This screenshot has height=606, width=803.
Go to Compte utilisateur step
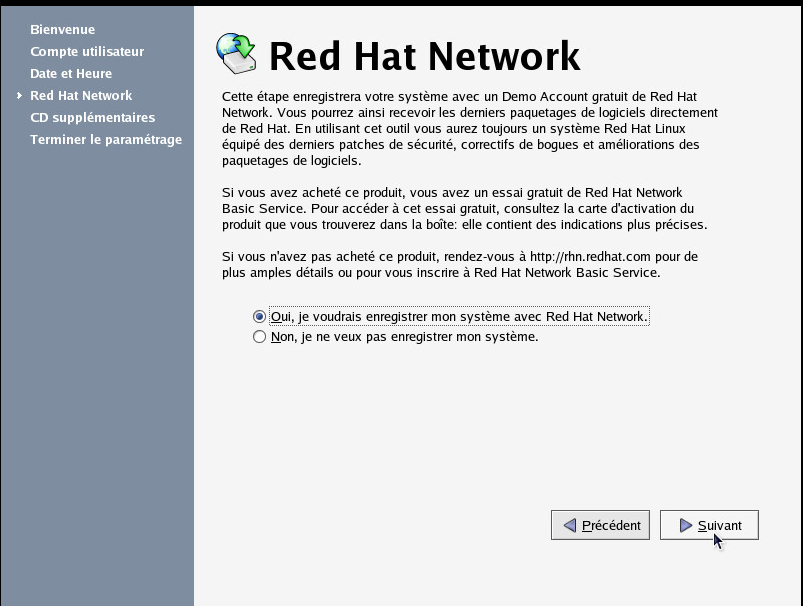[x=87, y=52]
